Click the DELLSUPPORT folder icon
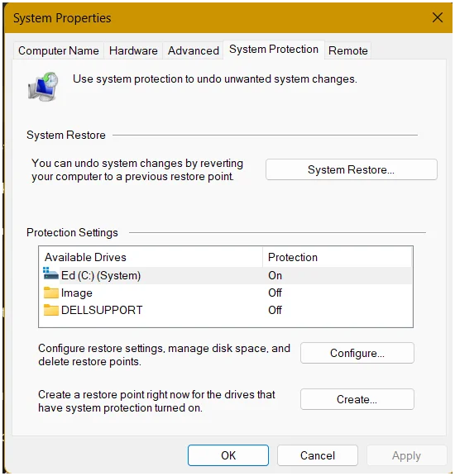Image resolution: width=455 pixels, height=476 pixels. (x=50, y=310)
